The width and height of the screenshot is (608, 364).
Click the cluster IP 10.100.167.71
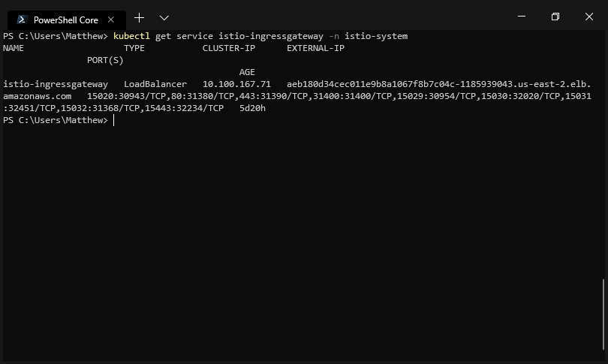[236, 84]
